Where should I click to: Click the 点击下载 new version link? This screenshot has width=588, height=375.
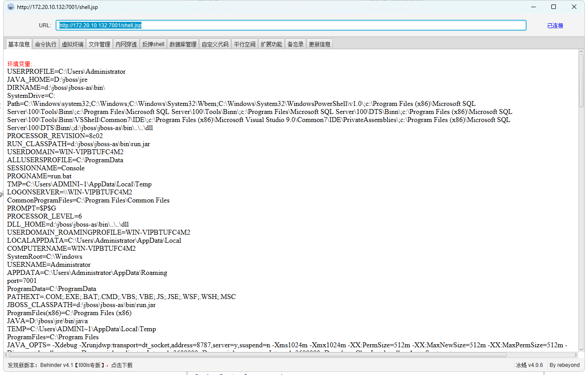click(x=122, y=365)
